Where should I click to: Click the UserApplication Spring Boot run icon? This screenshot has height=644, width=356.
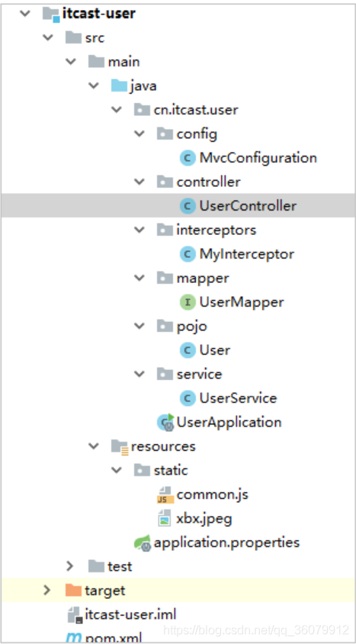(165, 422)
